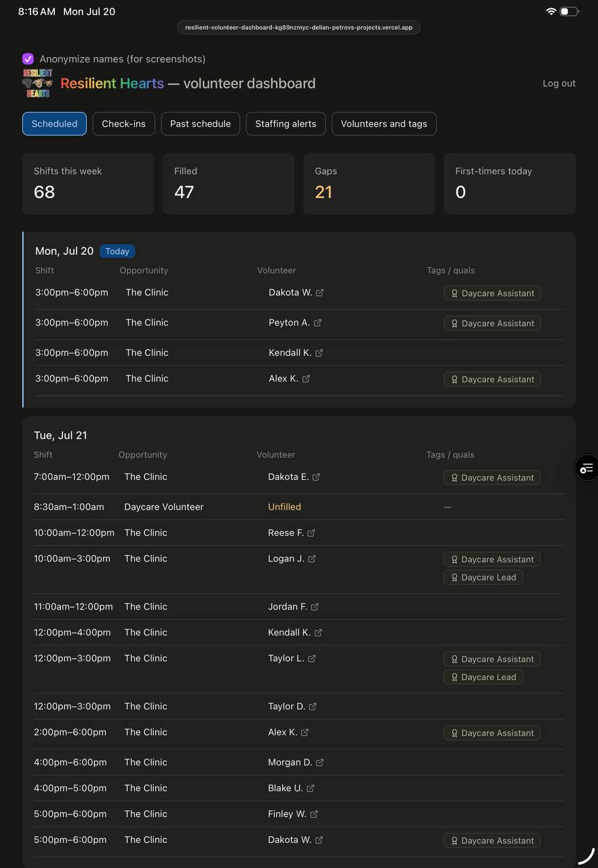
Task: Click the Shifts this week card
Action: coord(88,184)
